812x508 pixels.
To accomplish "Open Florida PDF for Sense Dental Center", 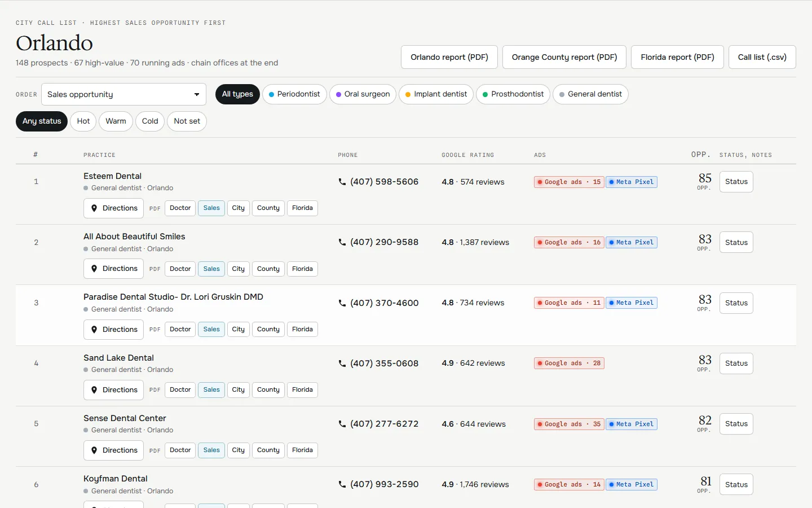I will coord(302,450).
